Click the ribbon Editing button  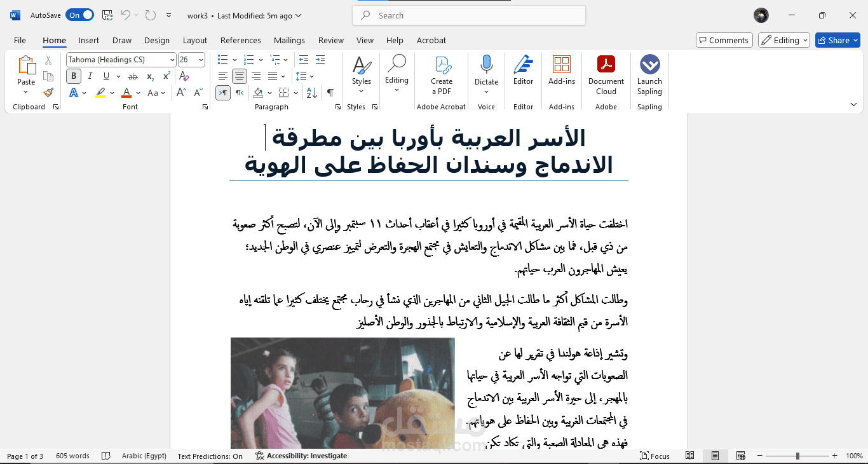[x=397, y=75]
